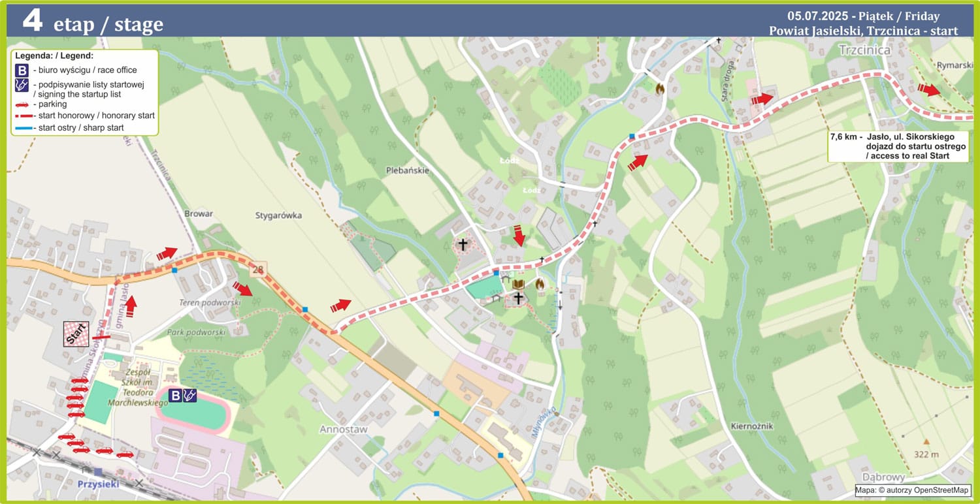This screenshot has height=504, width=980.
Task: Click the flame icon right of the book icon
Action: [x=540, y=284]
